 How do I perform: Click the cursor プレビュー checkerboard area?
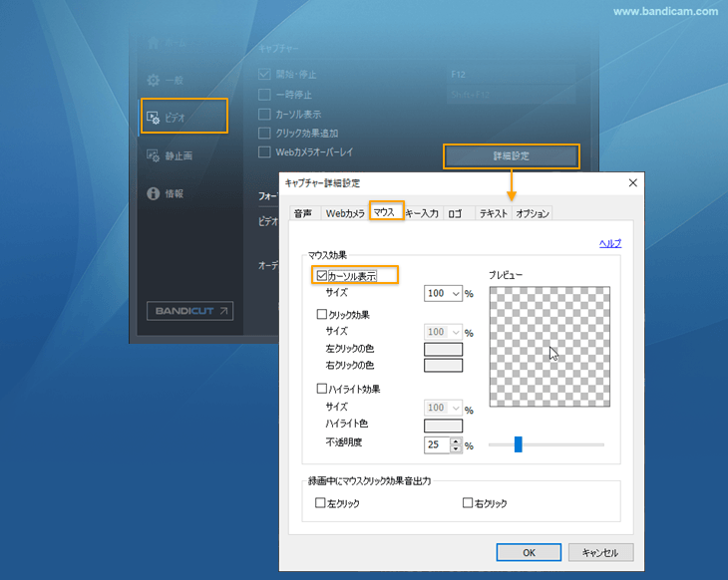click(x=549, y=347)
